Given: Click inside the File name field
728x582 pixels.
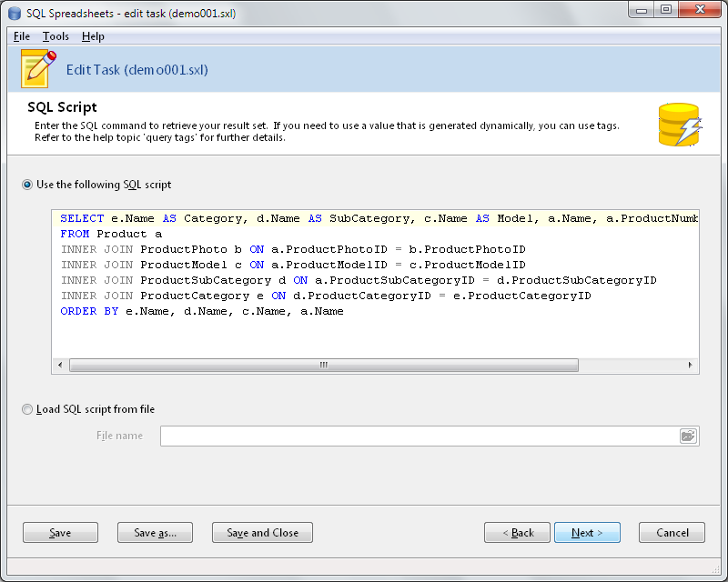Looking at the screenshot, I should [419, 436].
